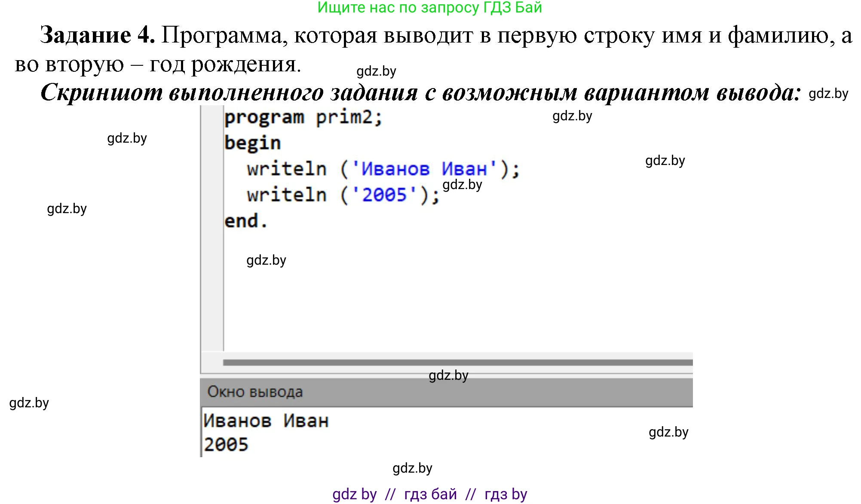861x504 pixels.
Task: Select the 'end.' keyword in the code
Action: pyautogui.click(x=245, y=220)
